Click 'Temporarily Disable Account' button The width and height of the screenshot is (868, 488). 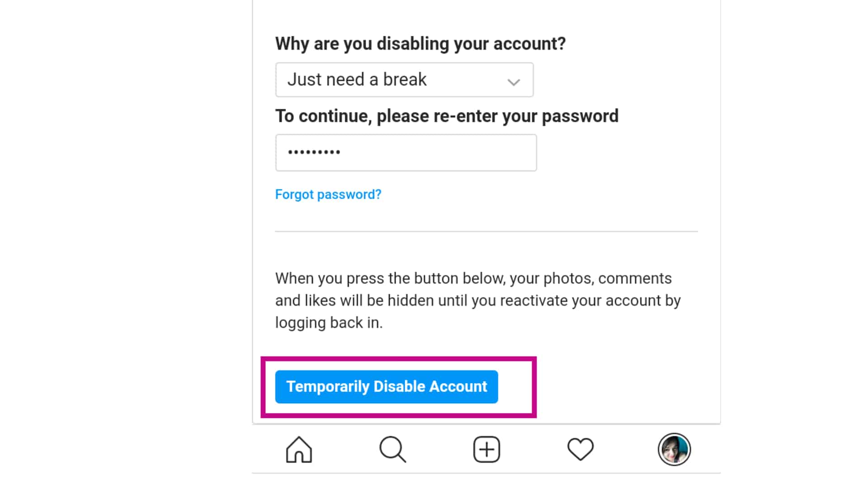pyautogui.click(x=387, y=386)
